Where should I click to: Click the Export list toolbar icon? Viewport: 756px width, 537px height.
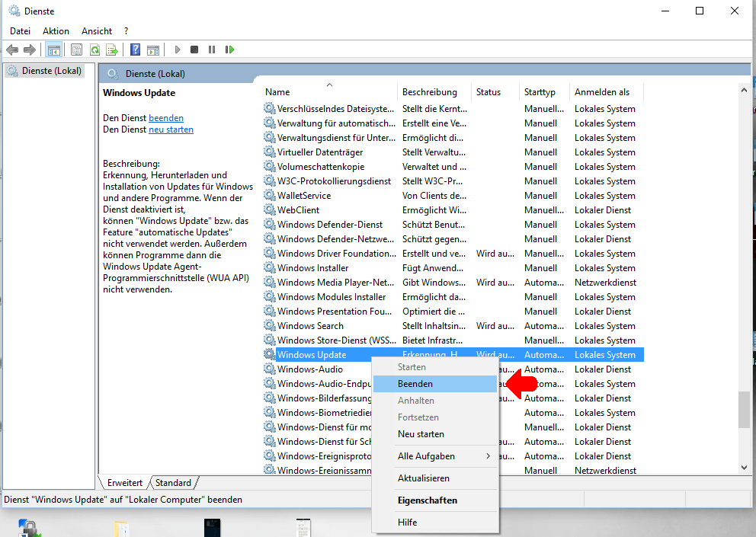click(112, 50)
